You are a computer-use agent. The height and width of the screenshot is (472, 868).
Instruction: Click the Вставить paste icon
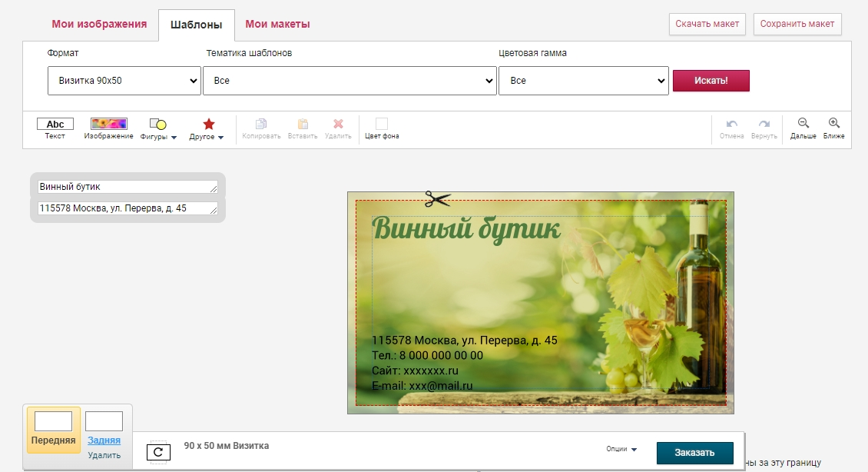click(x=303, y=125)
